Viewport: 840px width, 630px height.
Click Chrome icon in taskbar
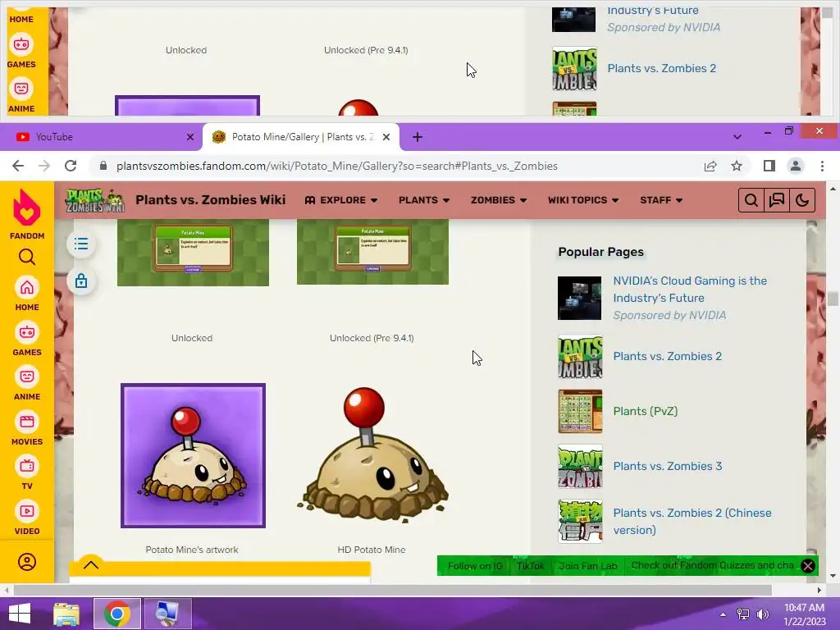point(117,614)
